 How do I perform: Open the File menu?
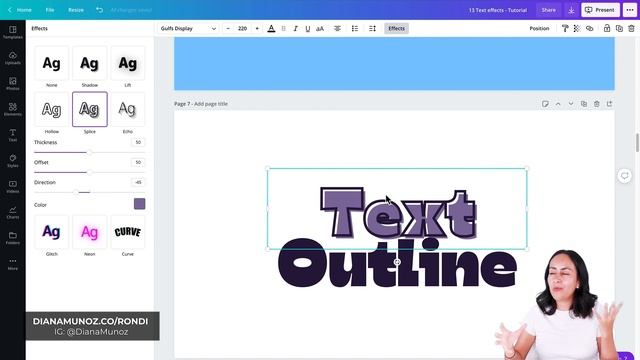coord(50,10)
